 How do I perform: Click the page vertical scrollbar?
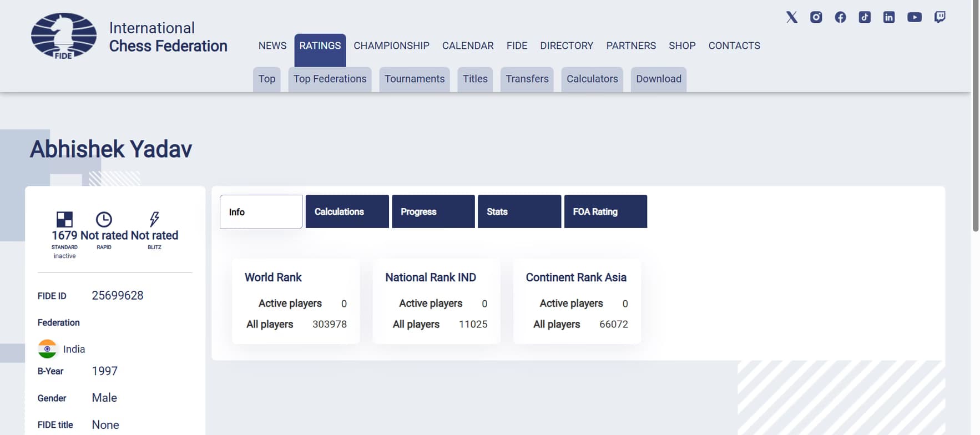975,117
